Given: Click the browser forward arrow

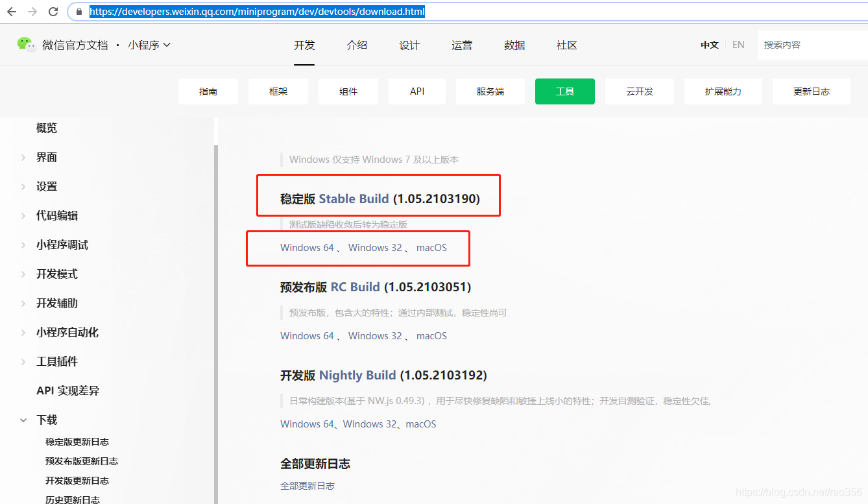Looking at the screenshot, I should [32, 12].
